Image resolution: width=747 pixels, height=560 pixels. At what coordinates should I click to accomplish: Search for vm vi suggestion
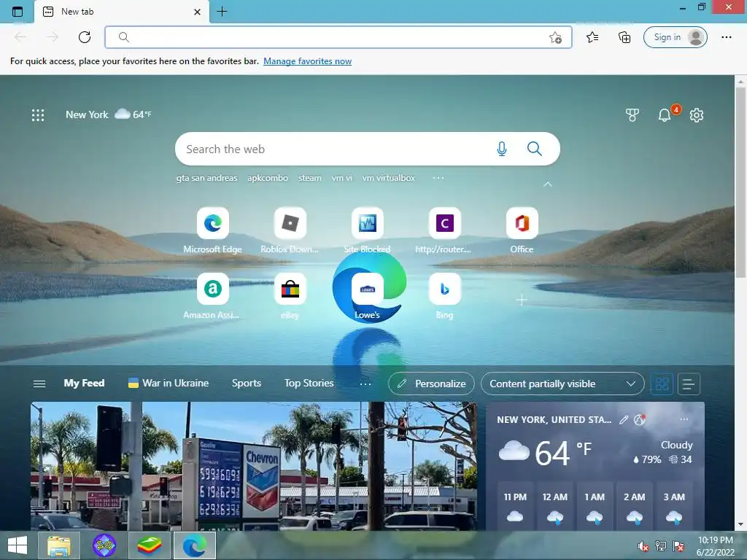(341, 178)
